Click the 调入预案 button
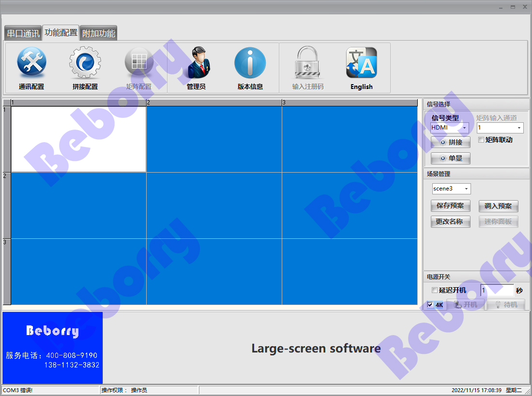 coord(498,206)
